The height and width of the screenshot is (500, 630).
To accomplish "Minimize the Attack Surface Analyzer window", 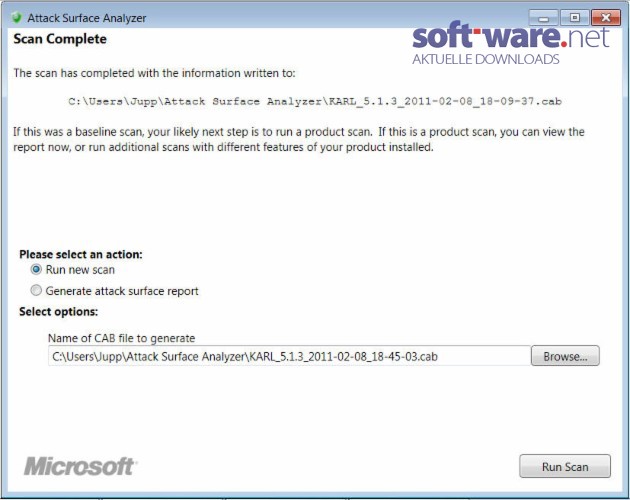I will point(543,18).
